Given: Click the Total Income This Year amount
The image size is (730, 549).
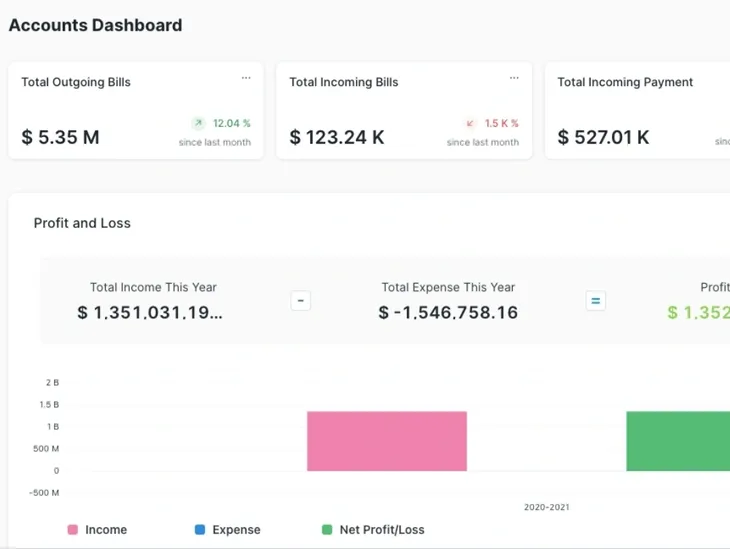Looking at the screenshot, I should 150,312.
